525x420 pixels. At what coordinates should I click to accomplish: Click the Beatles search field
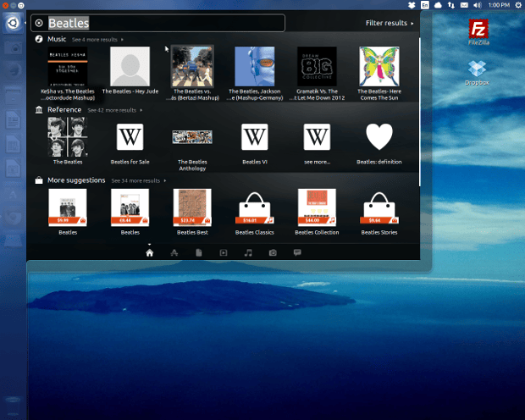click(169, 23)
